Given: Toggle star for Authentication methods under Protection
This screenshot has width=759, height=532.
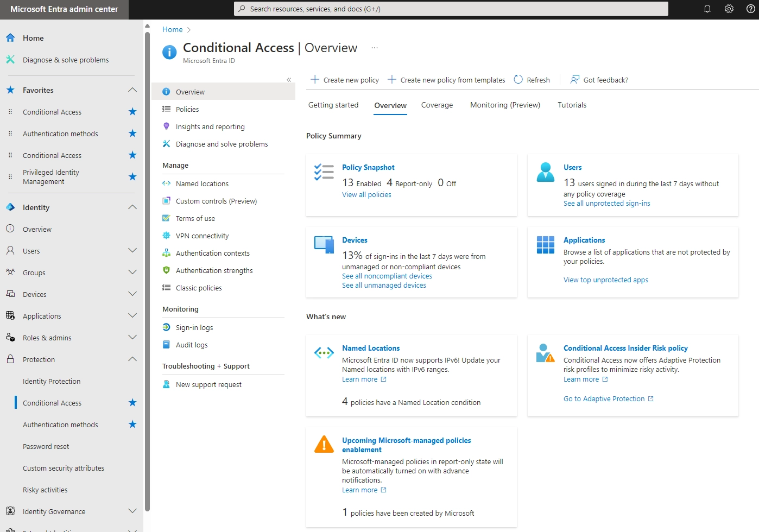Looking at the screenshot, I should coord(132,425).
